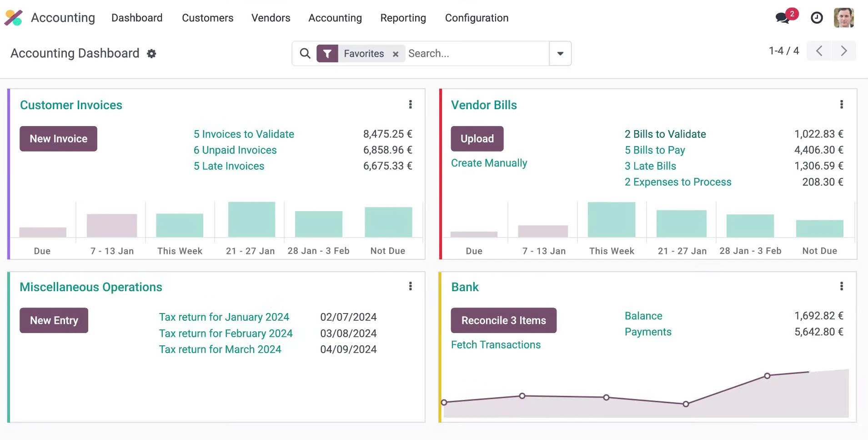
Task: Click Fetch Transactions in the Bank card
Action: (495, 344)
